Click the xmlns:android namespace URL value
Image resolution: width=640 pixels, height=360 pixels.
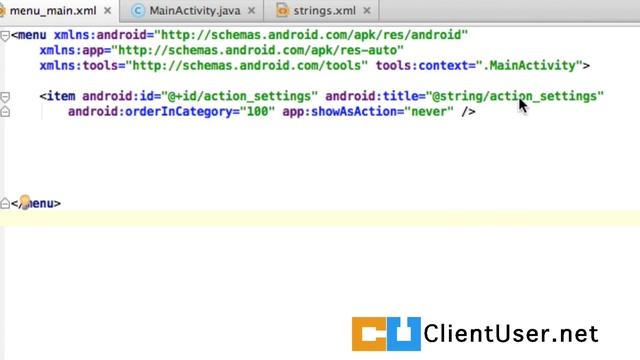pos(311,35)
